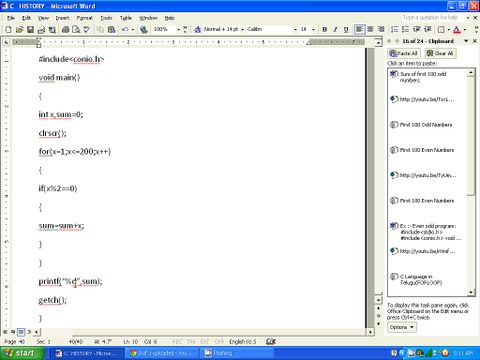Click the Paste toolbar icon
The image size is (480, 360).
(x=111, y=30)
